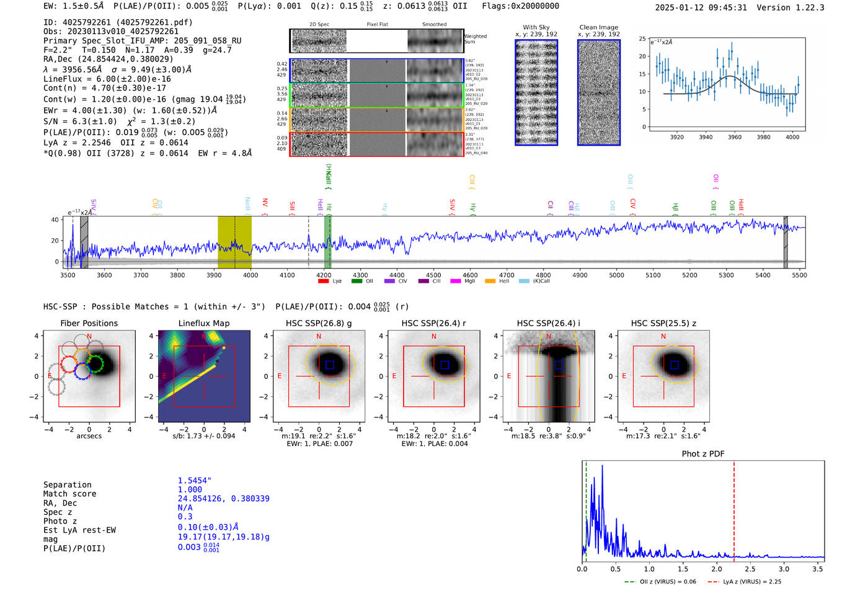Select the red-bordered 2D spectrum fiber row
The width and height of the screenshot is (868, 591).
click(376, 144)
